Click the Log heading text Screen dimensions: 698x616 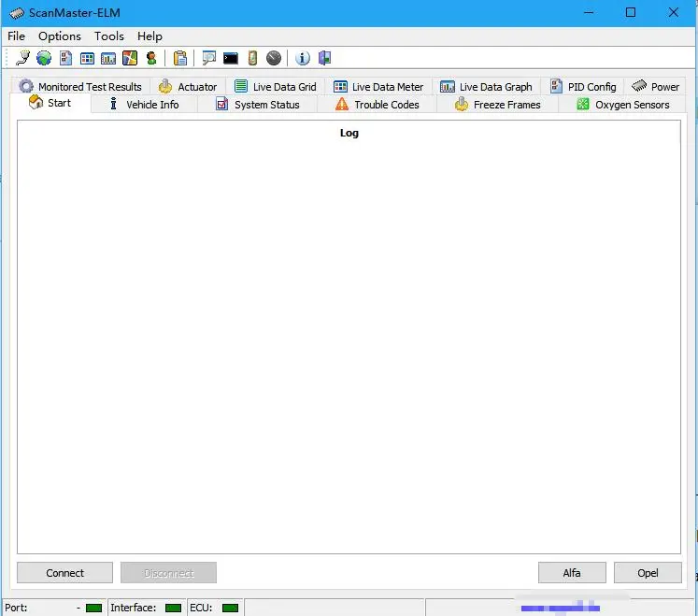[349, 133]
